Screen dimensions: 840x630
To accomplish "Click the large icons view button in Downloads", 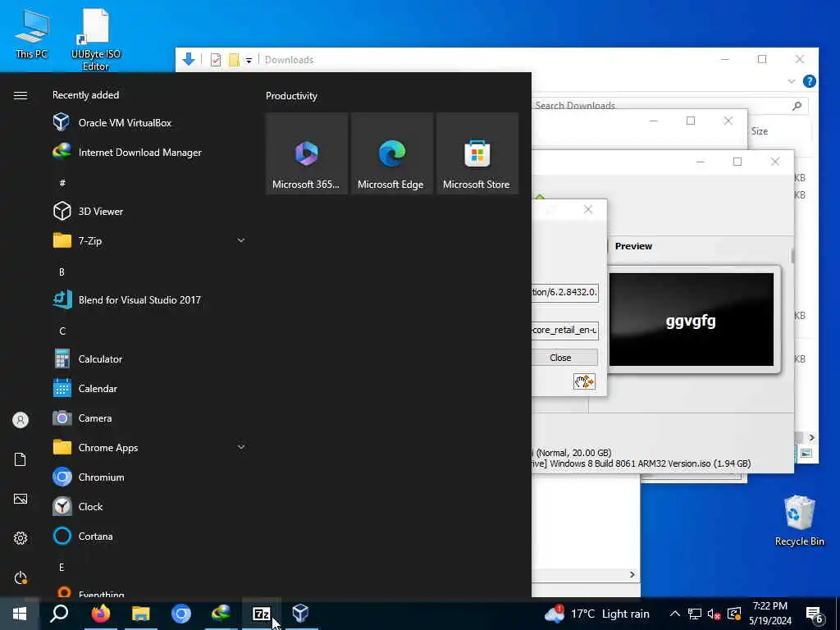I will coord(806,453).
